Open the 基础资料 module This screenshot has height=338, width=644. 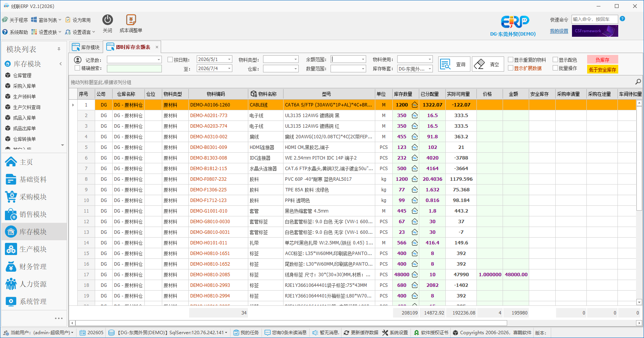34,180
